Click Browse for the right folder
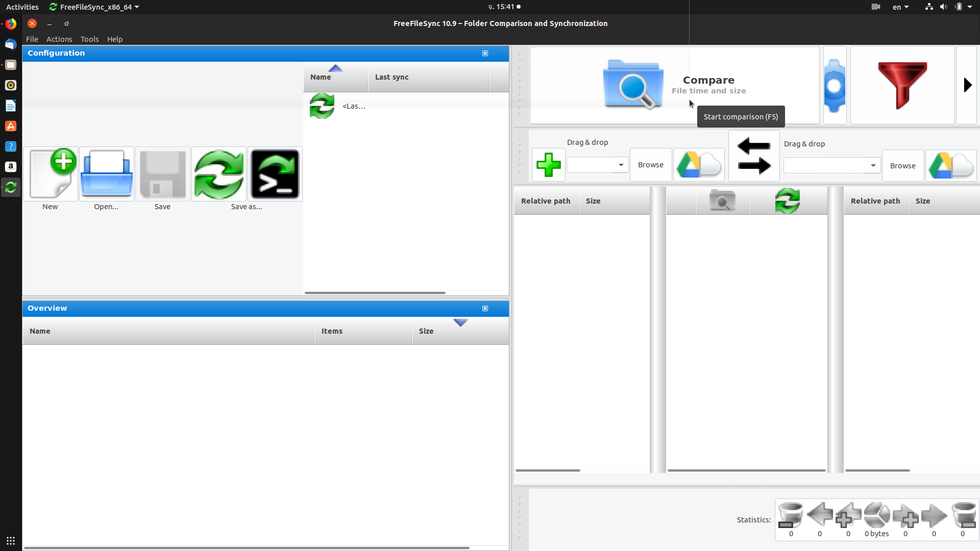Image resolution: width=980 pixels, height=551 pixels. (x=903, y=166)
